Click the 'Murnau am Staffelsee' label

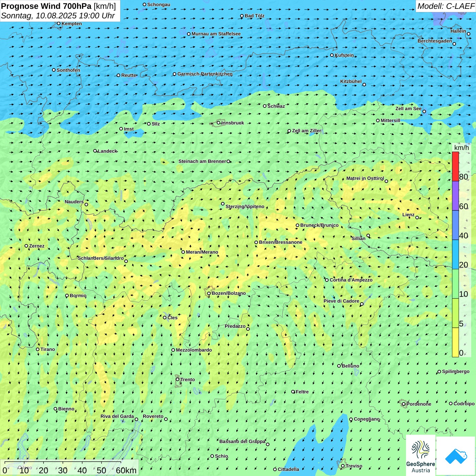pyautogui.click(x=216, y=34)
